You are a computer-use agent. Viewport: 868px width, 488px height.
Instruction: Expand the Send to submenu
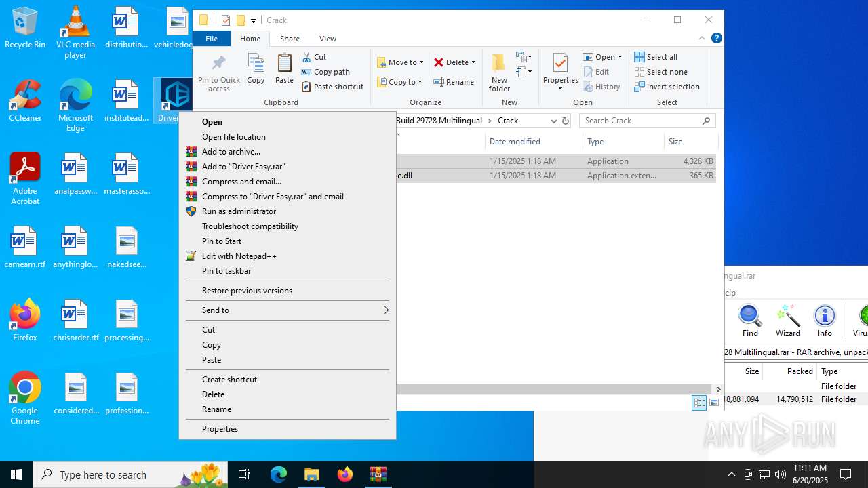click(288, 310)
